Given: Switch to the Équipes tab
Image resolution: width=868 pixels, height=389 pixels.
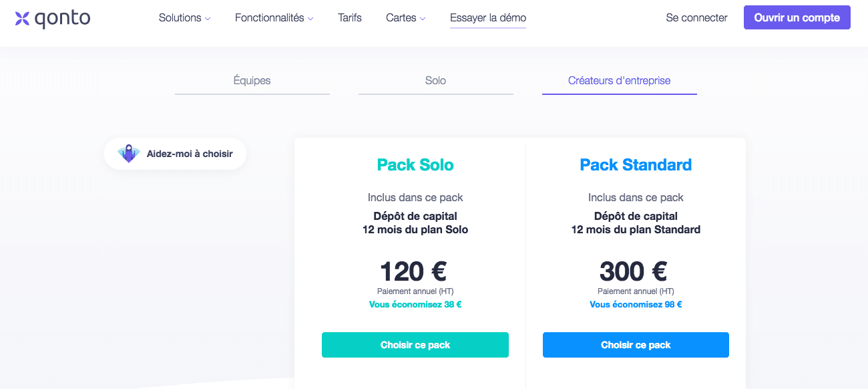Looking at the screenshot, I should (252, 81).
